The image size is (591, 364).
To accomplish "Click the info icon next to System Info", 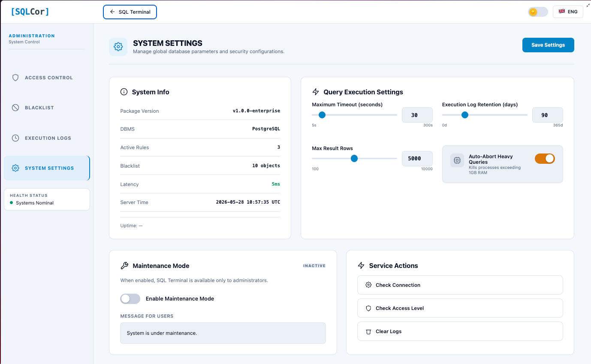I will (x=124, y=92).
